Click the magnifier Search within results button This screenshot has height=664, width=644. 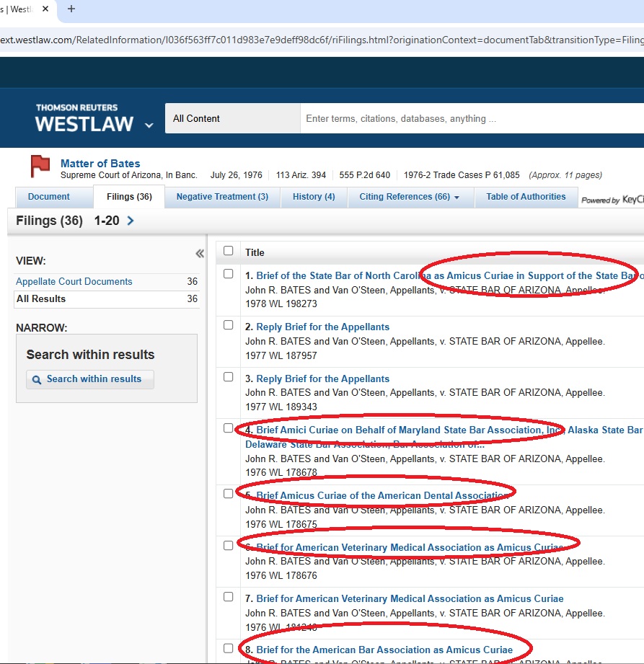[90, 379]
